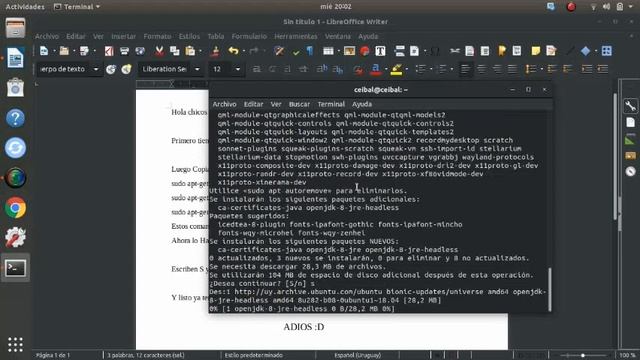Click the Insert image icon

coord(349,51)
